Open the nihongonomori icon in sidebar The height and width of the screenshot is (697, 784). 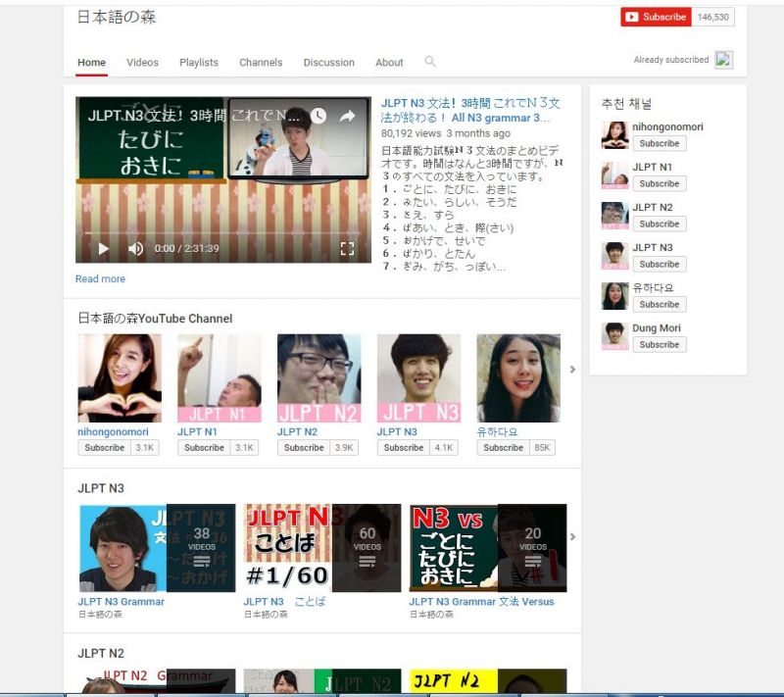coord(614,135)
